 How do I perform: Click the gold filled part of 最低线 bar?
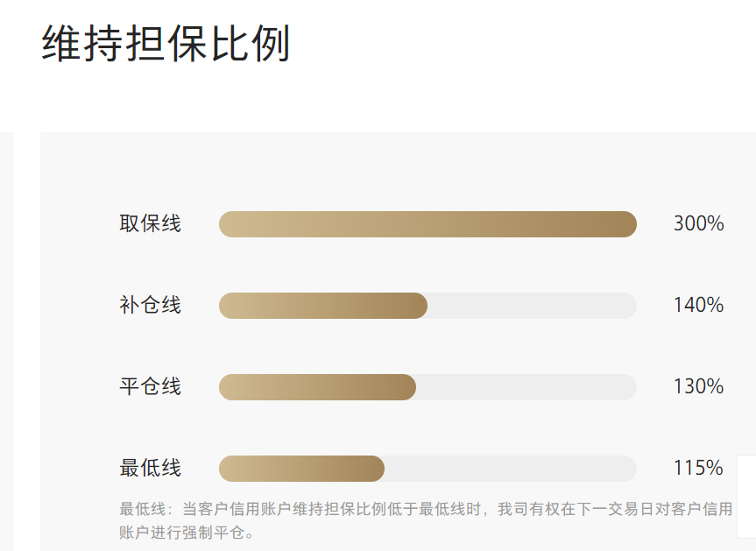point(301,469)
